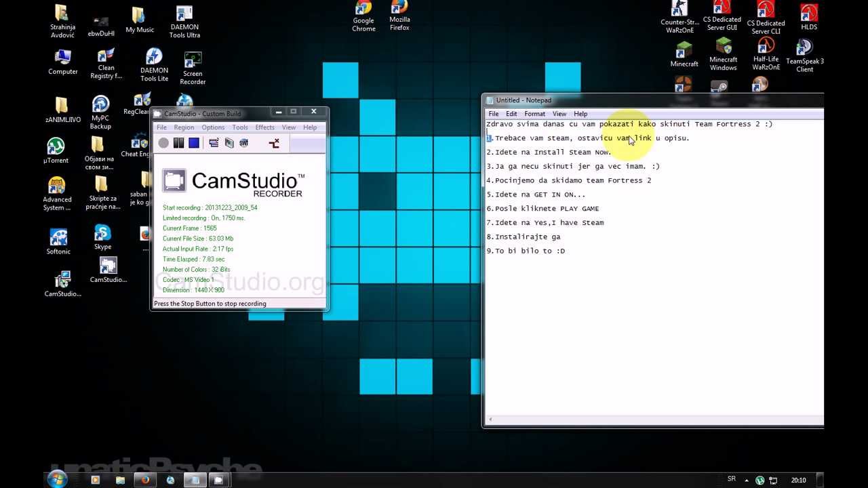Click the SR language indicator in the tray
This screenshot has height=488, width=868.
732,479
